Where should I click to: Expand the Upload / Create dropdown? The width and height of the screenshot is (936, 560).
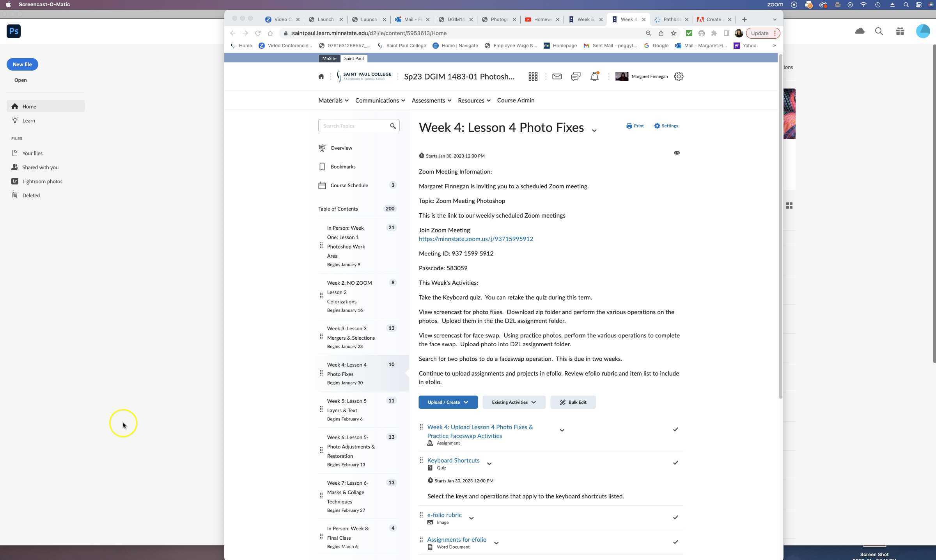pos(448,402)
